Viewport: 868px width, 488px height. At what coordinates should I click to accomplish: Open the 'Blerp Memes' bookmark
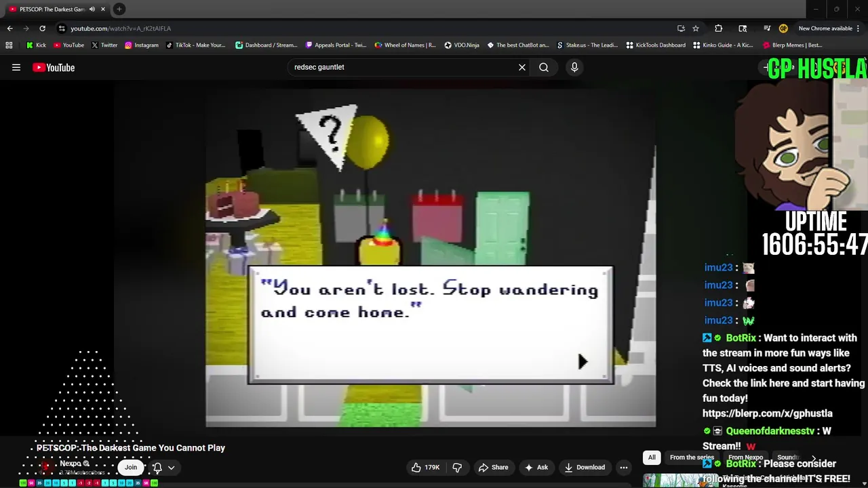click(x=792, y=45)
